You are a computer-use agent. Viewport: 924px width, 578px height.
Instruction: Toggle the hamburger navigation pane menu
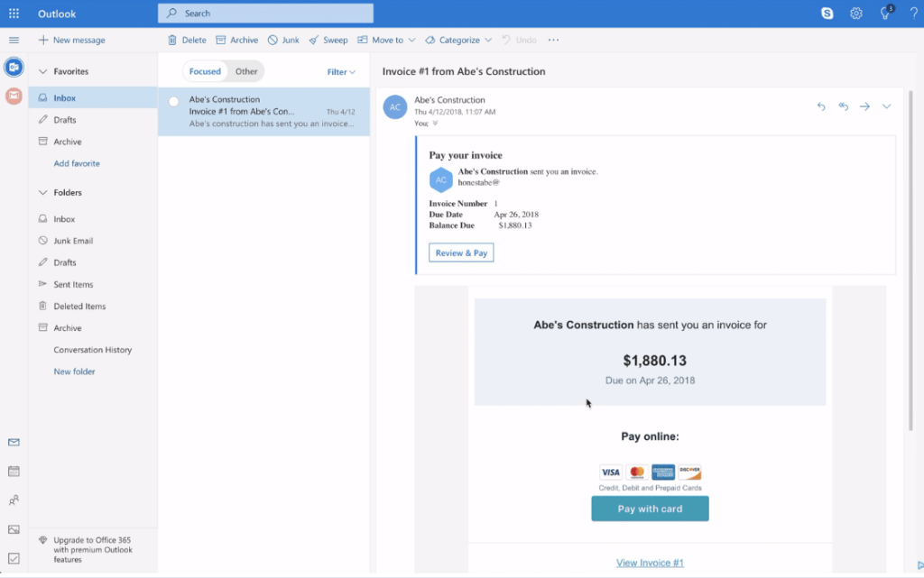(14, 40)
